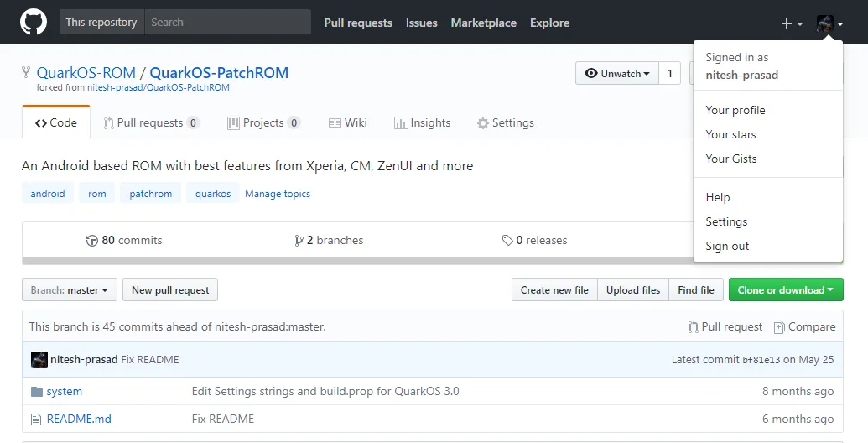Follow the forked-from nitesh-prasad/QuarkOS-PatchROM link

[159, 87]
